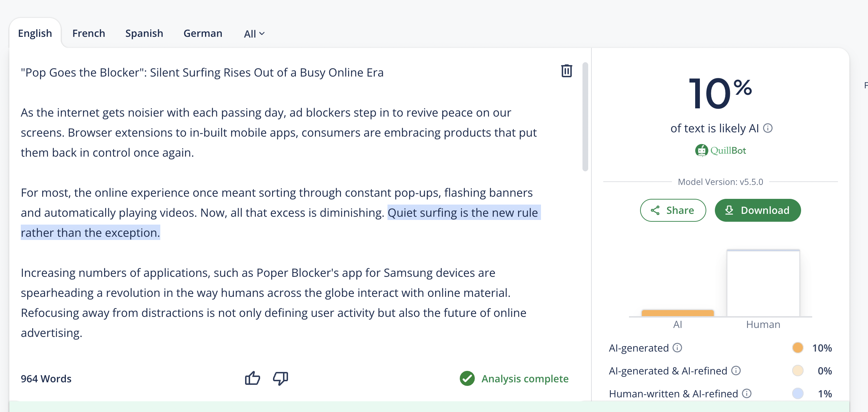Open the German tab
The width and height of the screenshot is (868, 412).
point(203,33)
